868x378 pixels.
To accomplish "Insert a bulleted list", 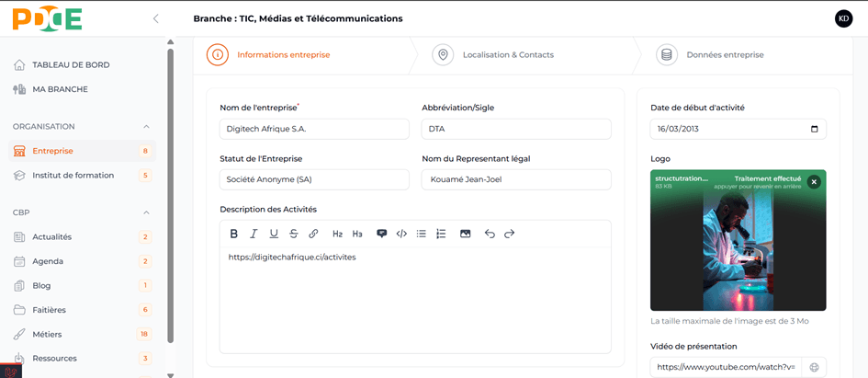I will (422, 234).
